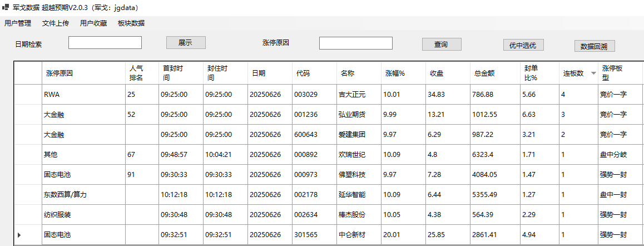644x246 pixels.
Task: Click the 数据回溯 button
Action: click(x=595, y=47)
